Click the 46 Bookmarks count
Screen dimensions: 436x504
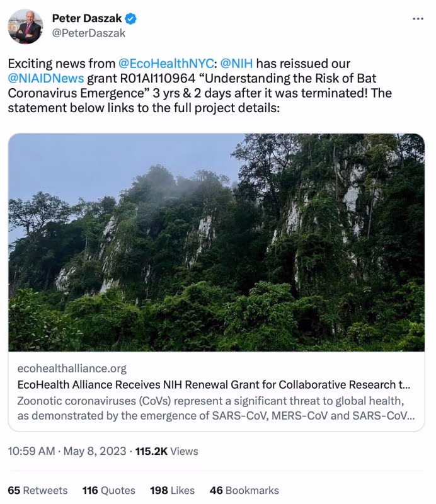click(x=244, y=490)
